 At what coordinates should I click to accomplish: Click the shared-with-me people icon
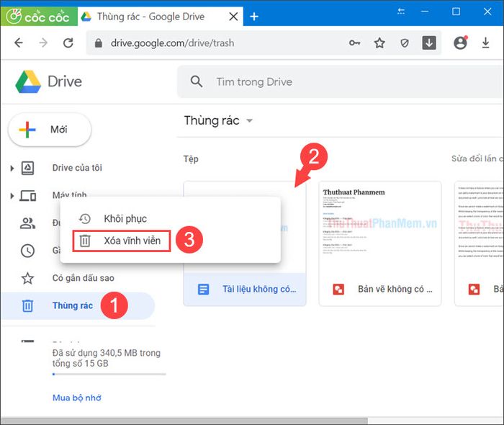pyautogui.click(x=27, y=223)
